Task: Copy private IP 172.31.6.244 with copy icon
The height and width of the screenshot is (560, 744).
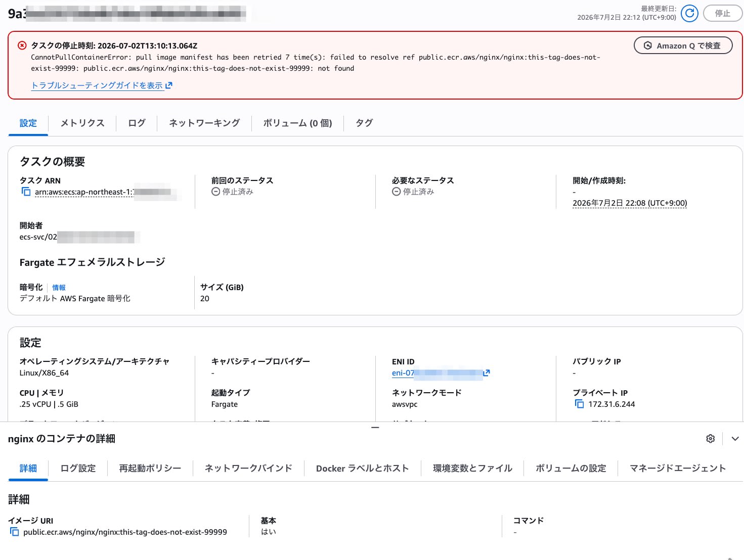Action: pyautogui.click(x=579, y=404)
